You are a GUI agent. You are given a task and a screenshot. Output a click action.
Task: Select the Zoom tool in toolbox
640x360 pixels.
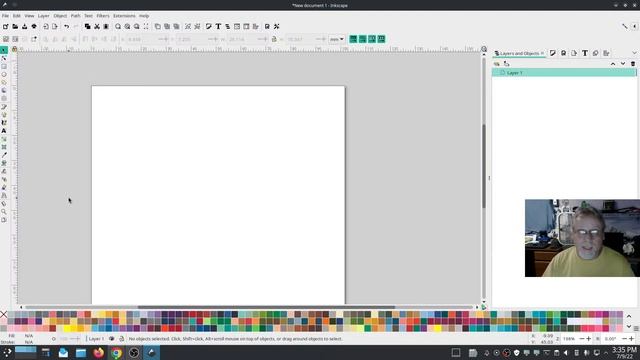tap(4, 211)
